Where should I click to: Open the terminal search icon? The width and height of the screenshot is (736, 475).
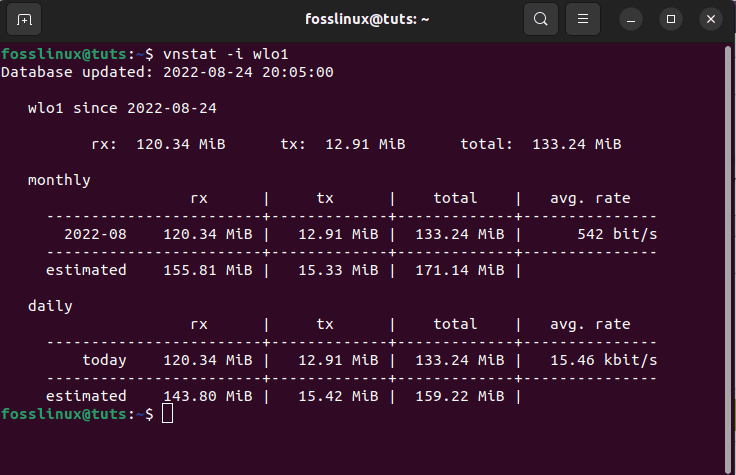pos(541,19)
